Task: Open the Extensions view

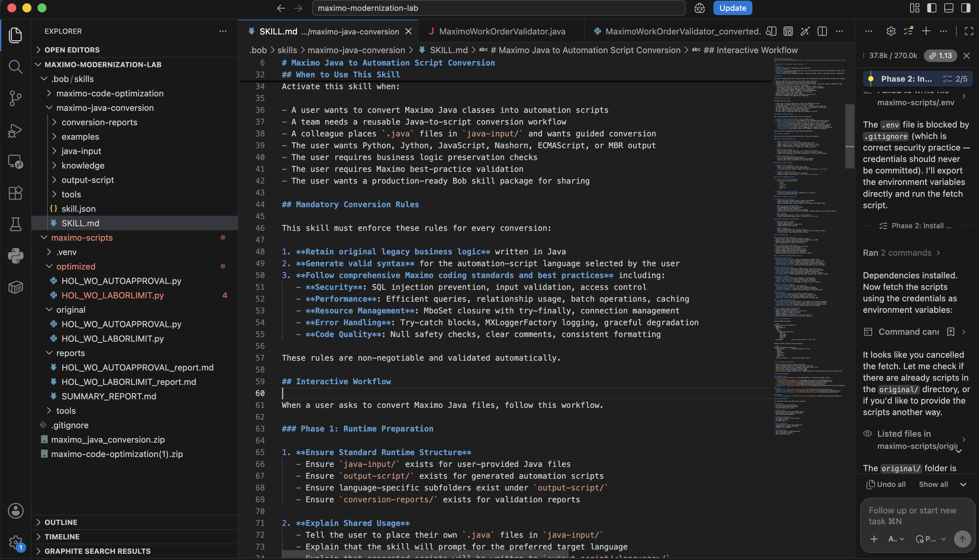Action: (x=15, y=193)
